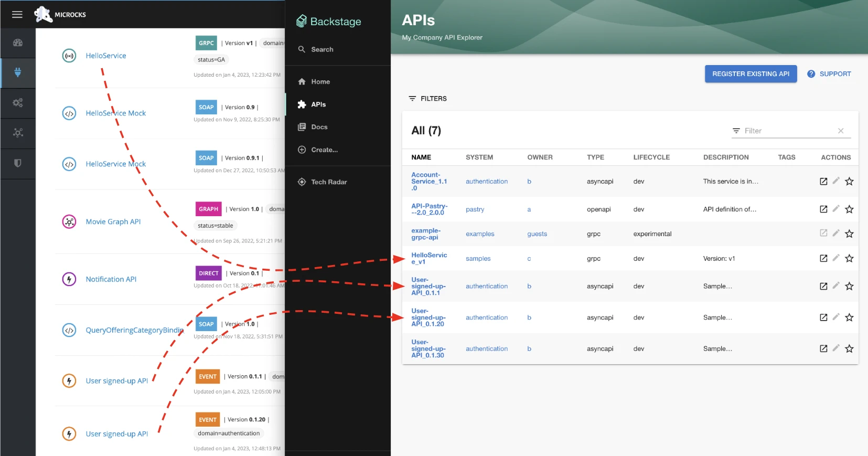Open HelloService gRPC entry in Microcks
This screenshot has height=456, width=868.
(106, 56)
